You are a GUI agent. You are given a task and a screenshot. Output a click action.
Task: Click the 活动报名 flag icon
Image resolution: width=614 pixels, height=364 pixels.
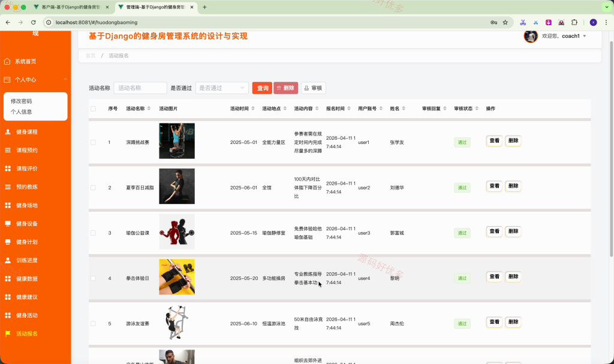(7, 334)
